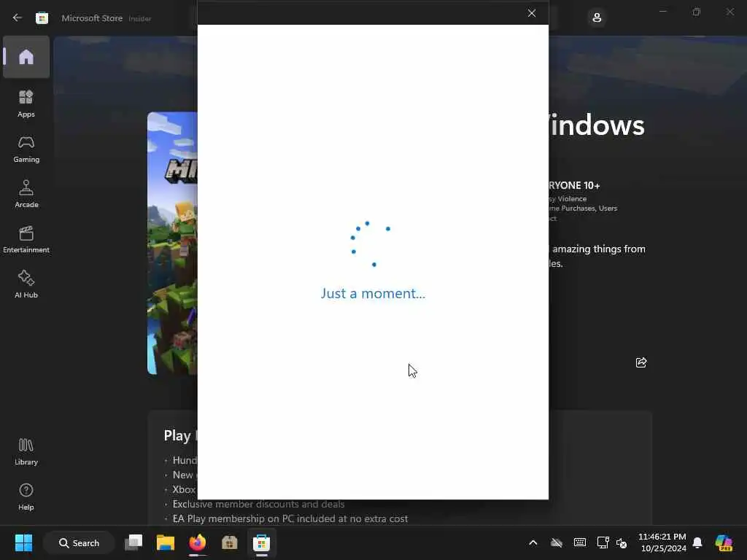Viewport: 747px width, 560px height.
Task: Open the notifications bell
Action: tap(697, 542)
